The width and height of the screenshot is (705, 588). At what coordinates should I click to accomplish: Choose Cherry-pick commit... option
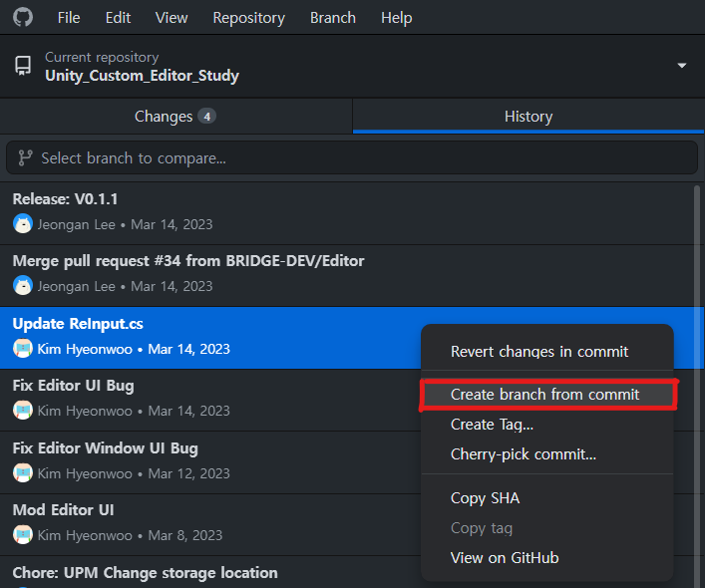tap(546, 454)
